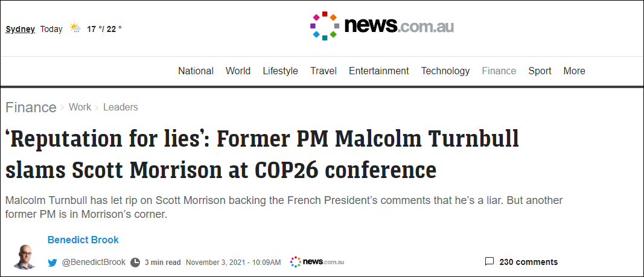Viewport: 644px width, 277px height.
Task: Click the Work breadcrumb link
Action: tap(80, 107)
